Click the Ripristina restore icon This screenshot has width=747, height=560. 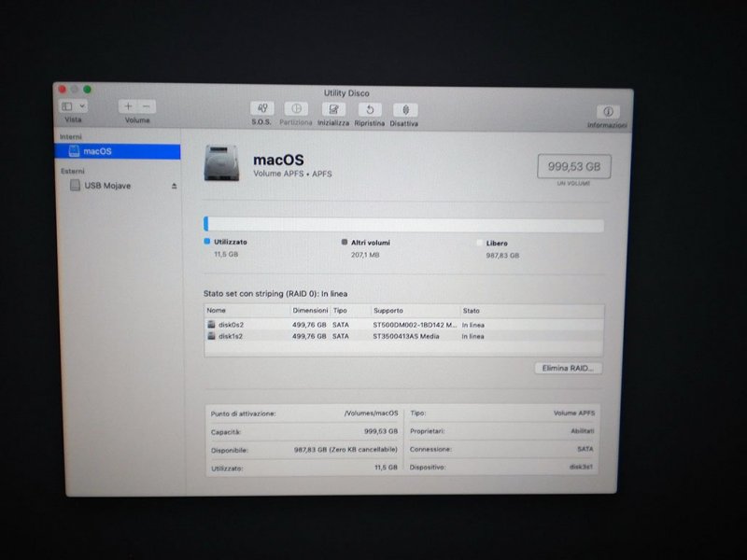[370, 110]
